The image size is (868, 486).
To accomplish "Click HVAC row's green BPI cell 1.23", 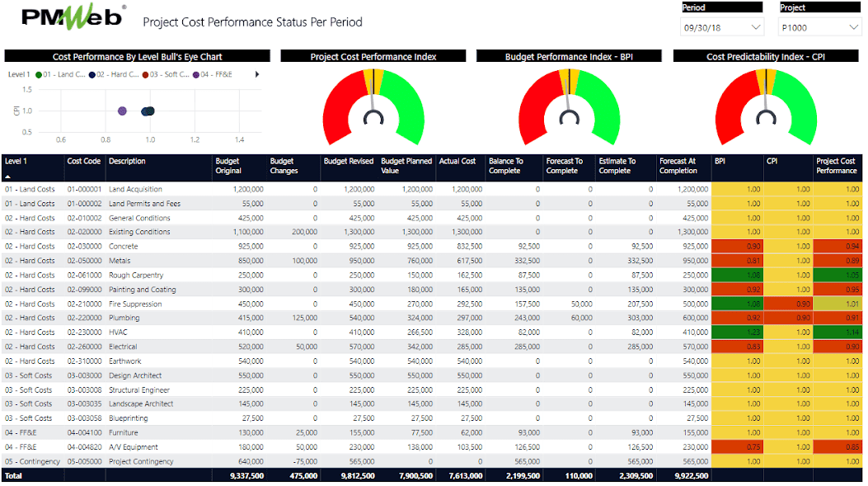I will [737, 333].
